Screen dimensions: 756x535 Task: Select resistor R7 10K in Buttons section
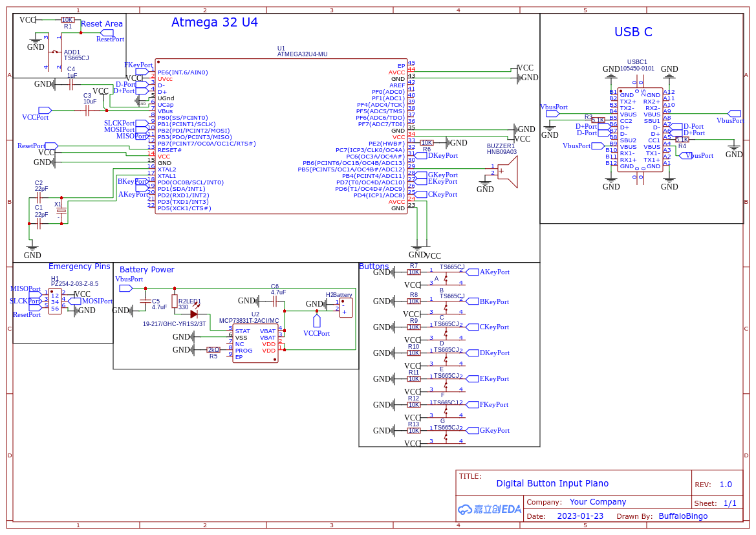click(414, 272)
